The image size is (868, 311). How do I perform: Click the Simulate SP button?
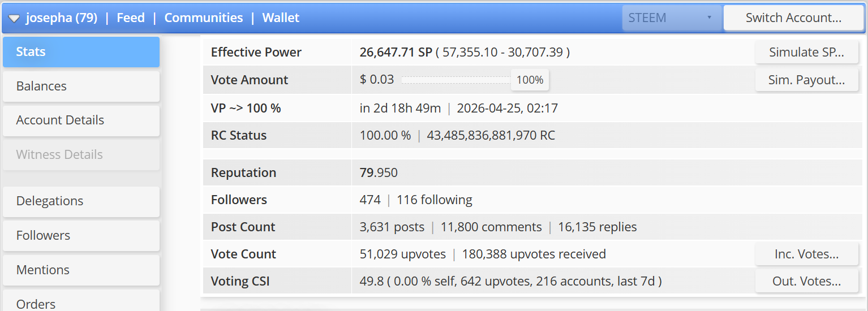coord(806,53)
